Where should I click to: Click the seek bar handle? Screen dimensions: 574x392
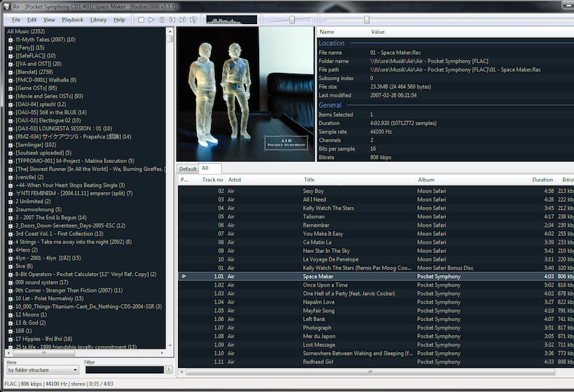367,20
